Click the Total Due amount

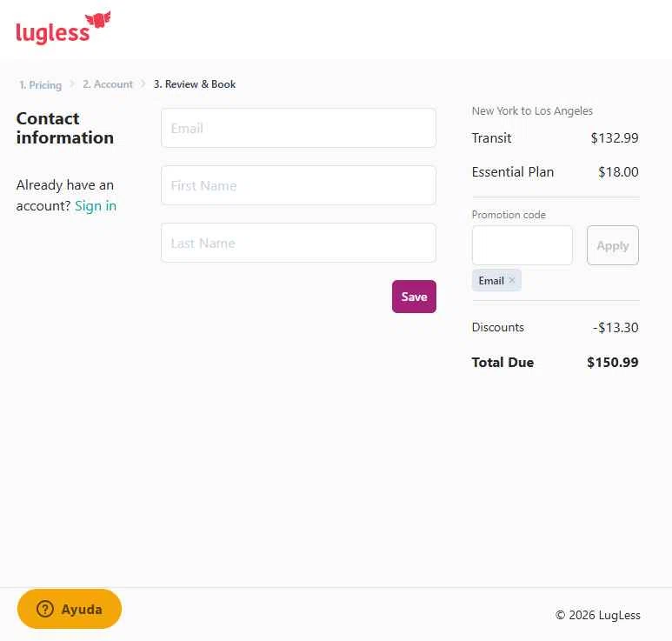[x=612, y=363]
